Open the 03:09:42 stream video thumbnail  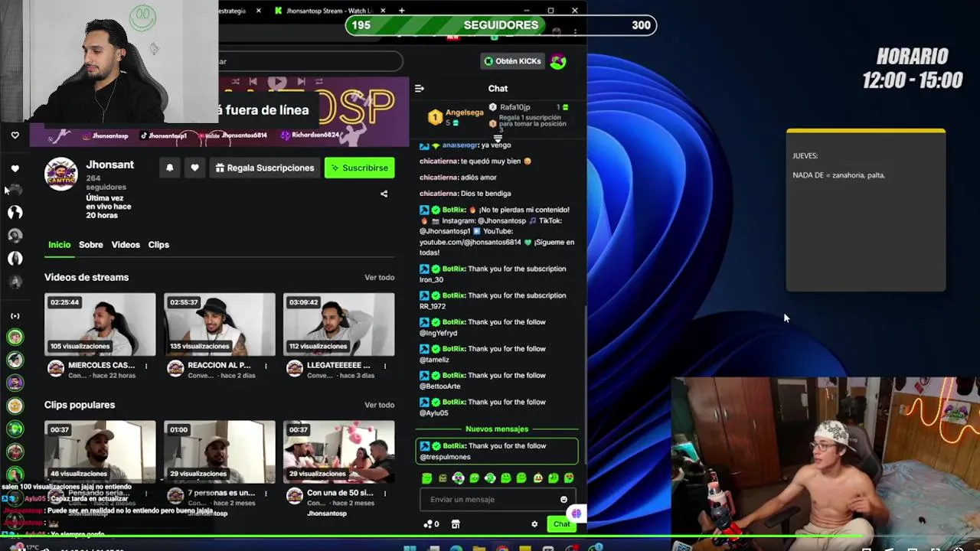pos(338,324)
